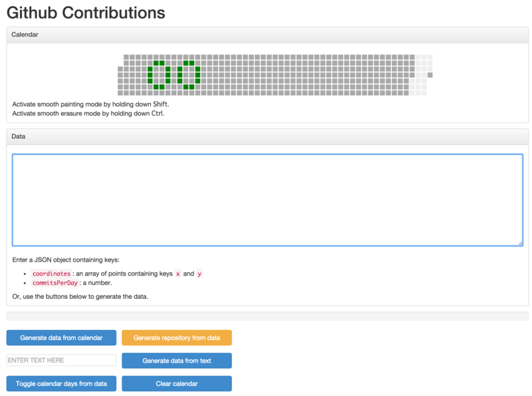This screenshot has height=396, width=532.
Task: Click 'Or, use the buttons below' text
Action: pyautogui.click(x=80, y=296)
